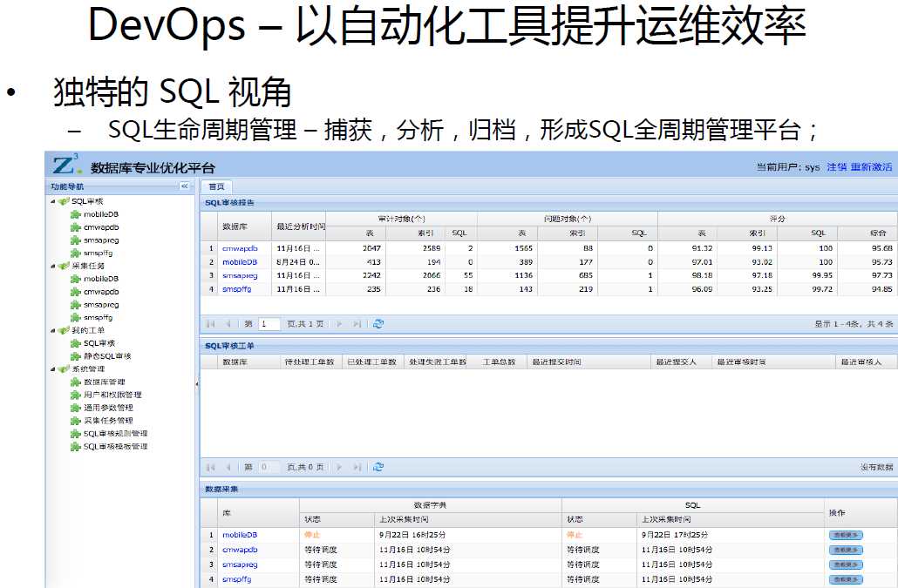Switch to the 首页 tab
Image resolution: width=898 pixels, height=588 pixels.
216,186
